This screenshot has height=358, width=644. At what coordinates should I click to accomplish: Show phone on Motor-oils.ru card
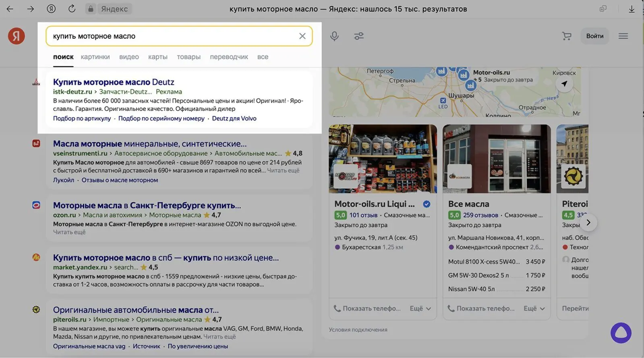367,308
